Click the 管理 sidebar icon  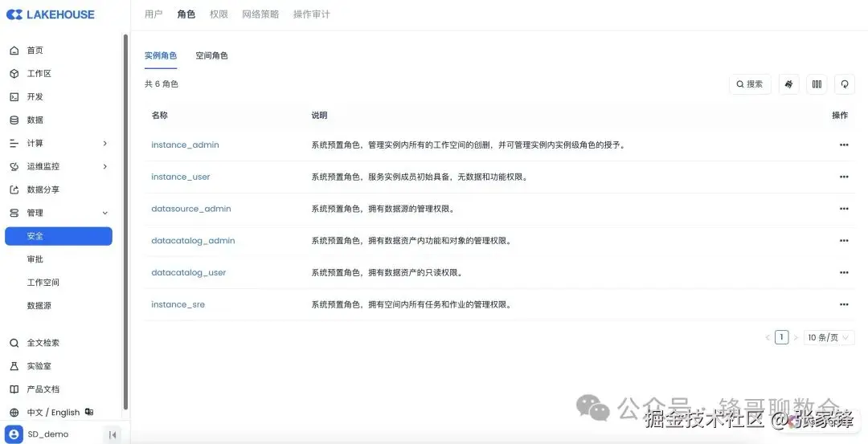(14, 213)
